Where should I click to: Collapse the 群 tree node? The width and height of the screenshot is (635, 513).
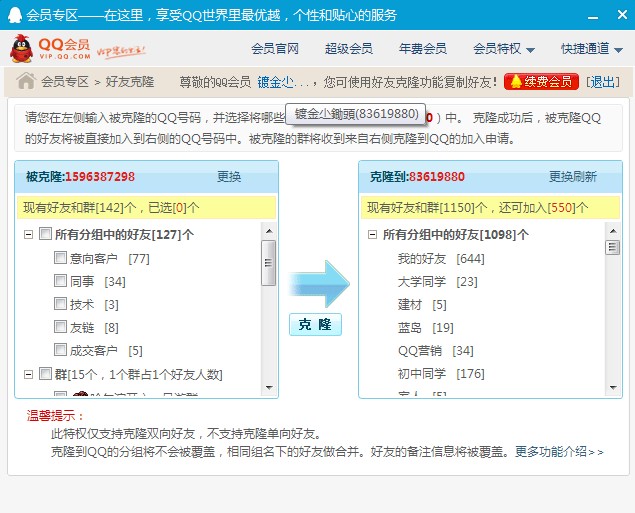29,374
